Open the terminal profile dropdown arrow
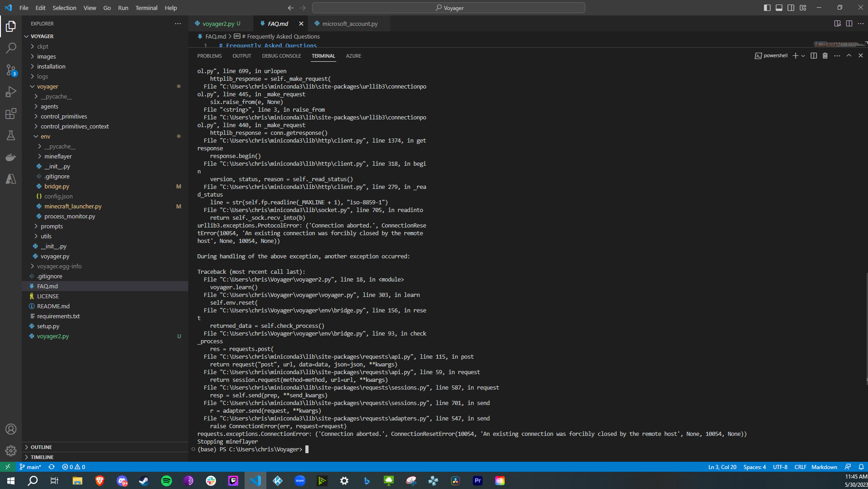Screen dimensions: 868x489 click(803, 55)
